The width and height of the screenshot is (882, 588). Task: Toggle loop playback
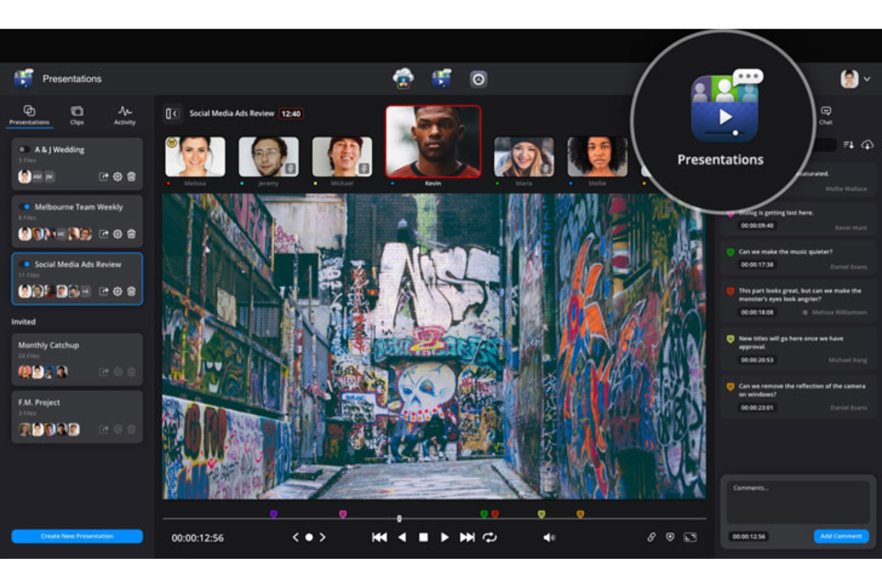point(490,537)
